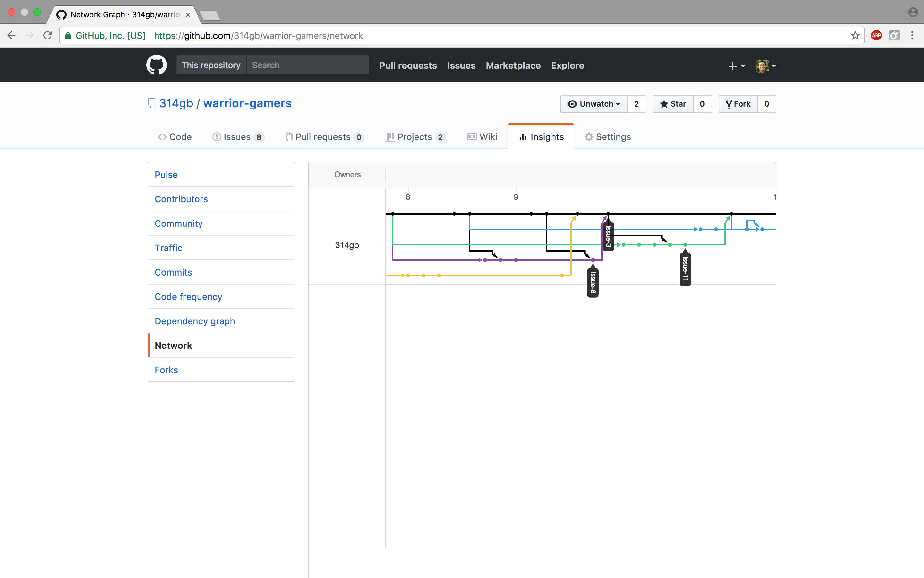The height and width of the screenshot is (578, 924).
Task: Open Marketplace in the top navigation
Action: click(x=513, y=66)
